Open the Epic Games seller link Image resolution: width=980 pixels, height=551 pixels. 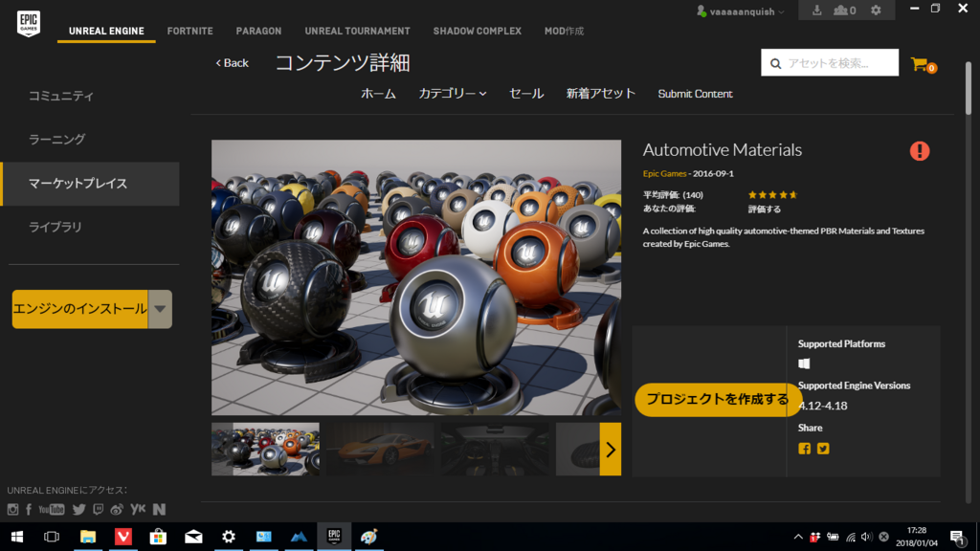pyautogui.click(x=664, y=174)
